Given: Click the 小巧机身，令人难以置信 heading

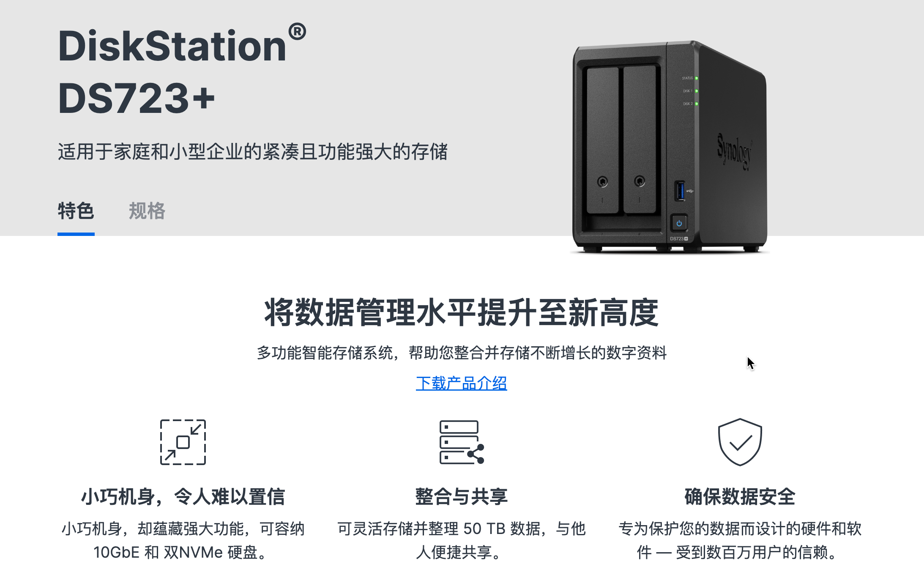Looking at the screenshot, I should pos(183,496).
